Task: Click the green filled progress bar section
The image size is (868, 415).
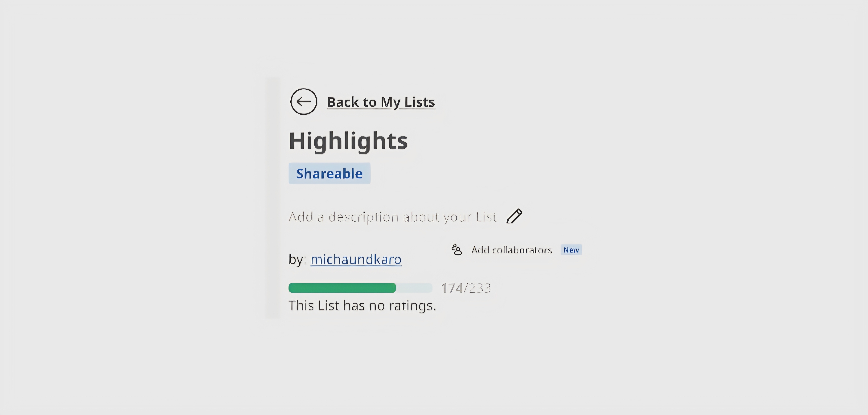Action: point(342,288)
